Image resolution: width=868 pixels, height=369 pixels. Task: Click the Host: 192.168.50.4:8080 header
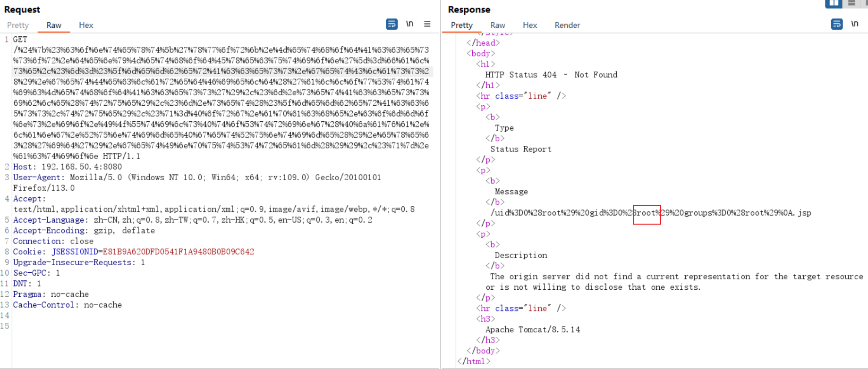click(x=68, y=167)
